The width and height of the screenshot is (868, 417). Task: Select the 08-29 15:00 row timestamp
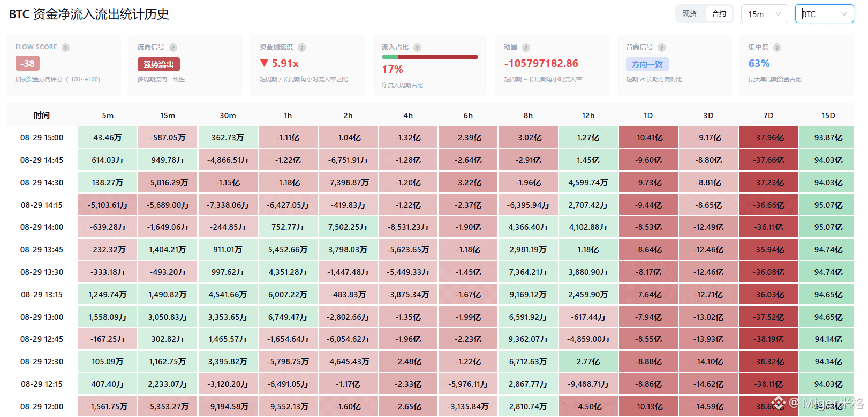[x=42, y=138]
